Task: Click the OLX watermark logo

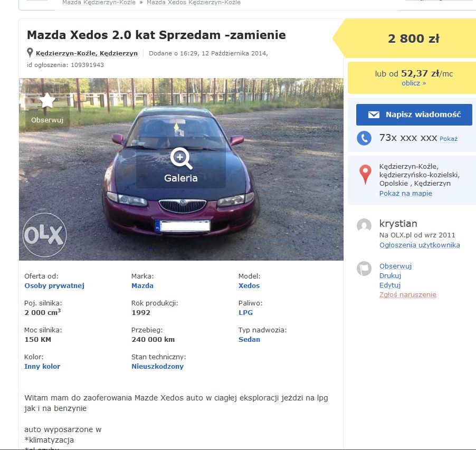Action: (x=44, y=235)
